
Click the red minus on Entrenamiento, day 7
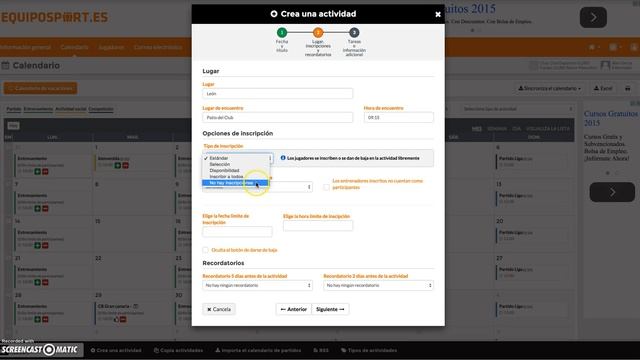tap(45, 209)
